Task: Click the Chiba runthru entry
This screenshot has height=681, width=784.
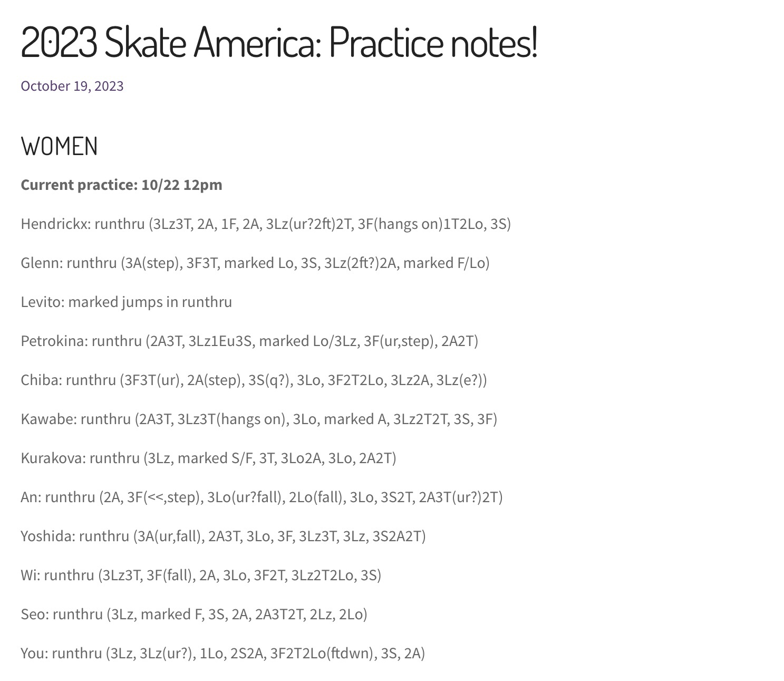Action: [254, 380]
